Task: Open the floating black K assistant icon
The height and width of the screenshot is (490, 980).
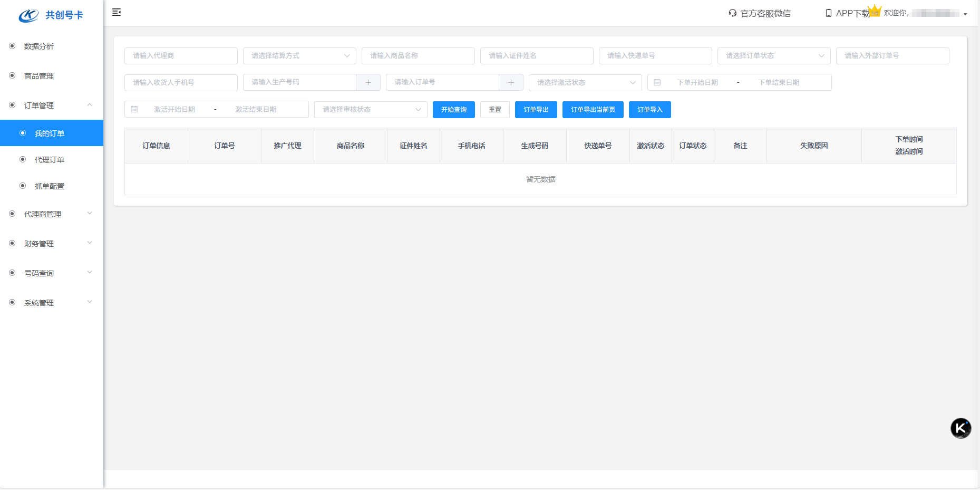Action: [960, 428]
